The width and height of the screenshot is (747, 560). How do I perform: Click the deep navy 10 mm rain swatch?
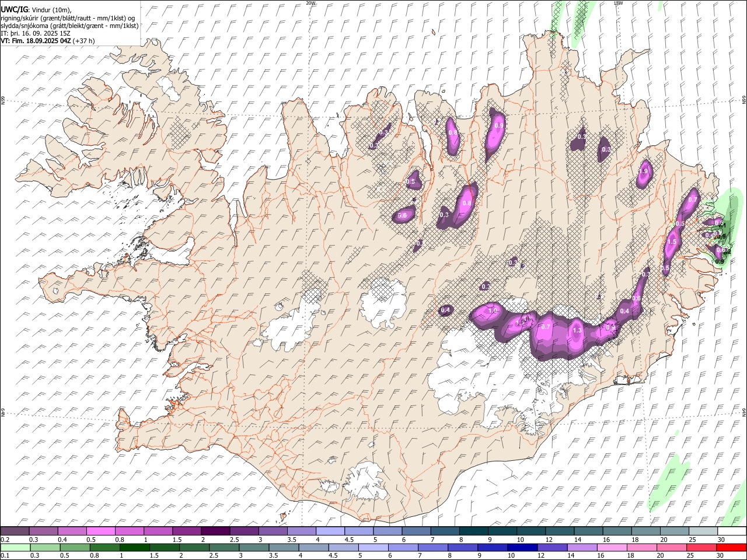[522, 547]
